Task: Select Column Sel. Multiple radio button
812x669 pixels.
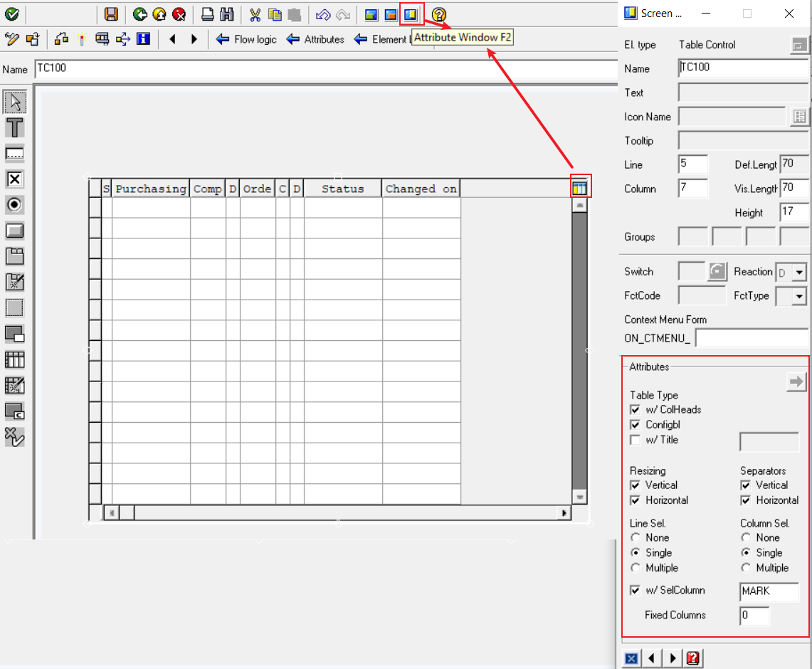Action: coord(746,567)
